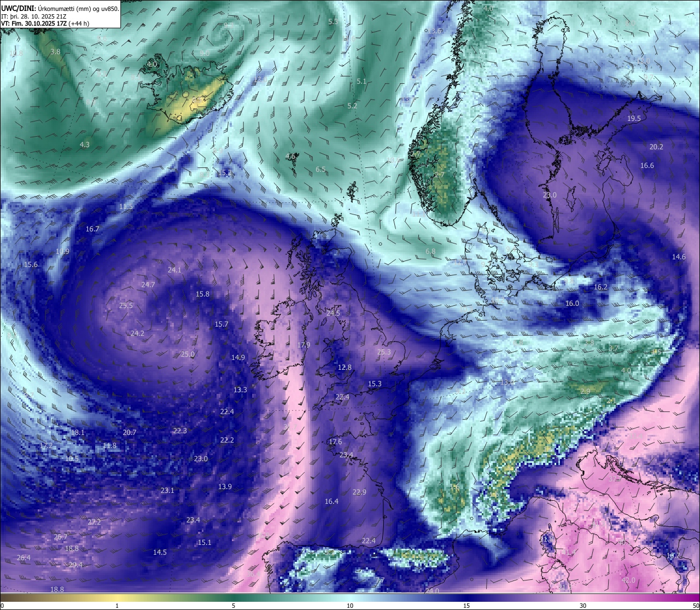Image resolution: width=700 pixels, height=610 pixels.
Task: Click the 16.2 value label
Action: tap(600, 287)
